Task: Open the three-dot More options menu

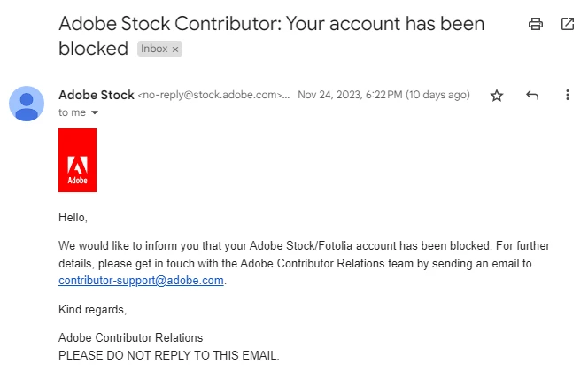Action: tap(568, 96)
